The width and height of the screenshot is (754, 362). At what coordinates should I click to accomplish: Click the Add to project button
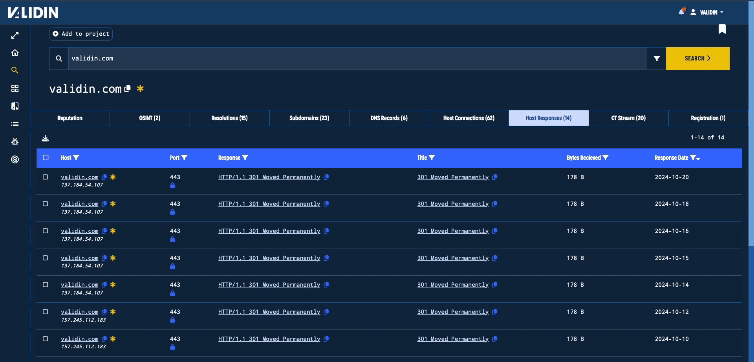click(x=81, y=34)
